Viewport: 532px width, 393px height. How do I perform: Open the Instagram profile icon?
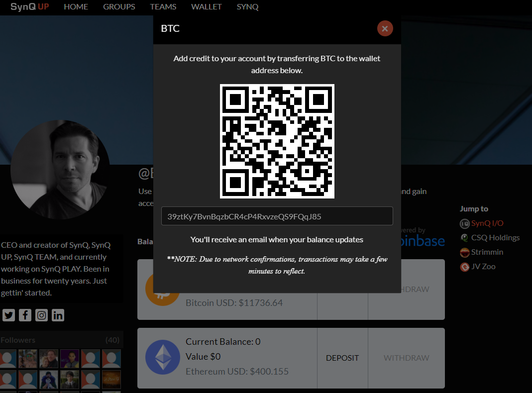point(41,315)
